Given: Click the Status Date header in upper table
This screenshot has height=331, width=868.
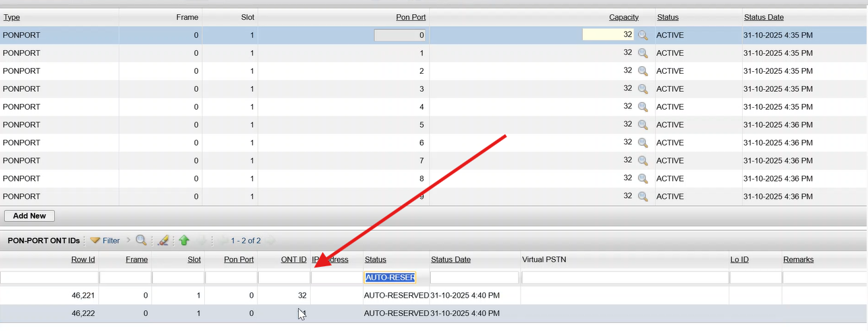Looking at the screenshot, I should click(x=763, y=17).
